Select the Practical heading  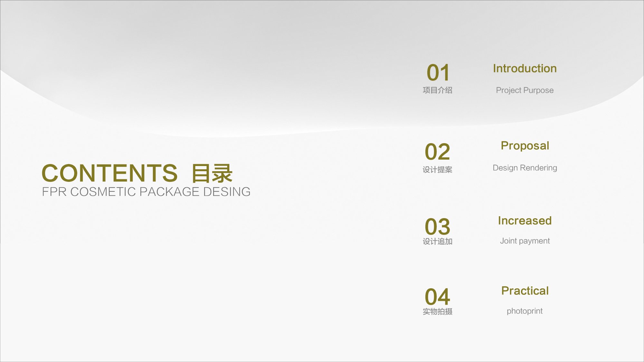525,291
